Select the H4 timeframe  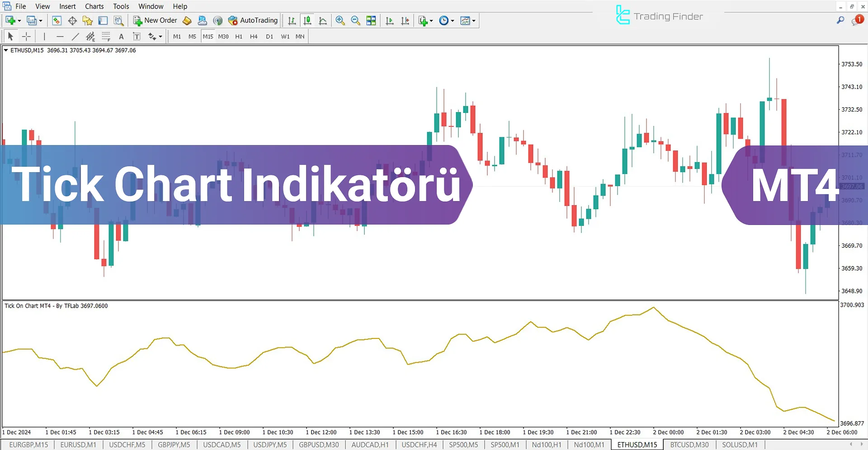(x=254, y=36)
